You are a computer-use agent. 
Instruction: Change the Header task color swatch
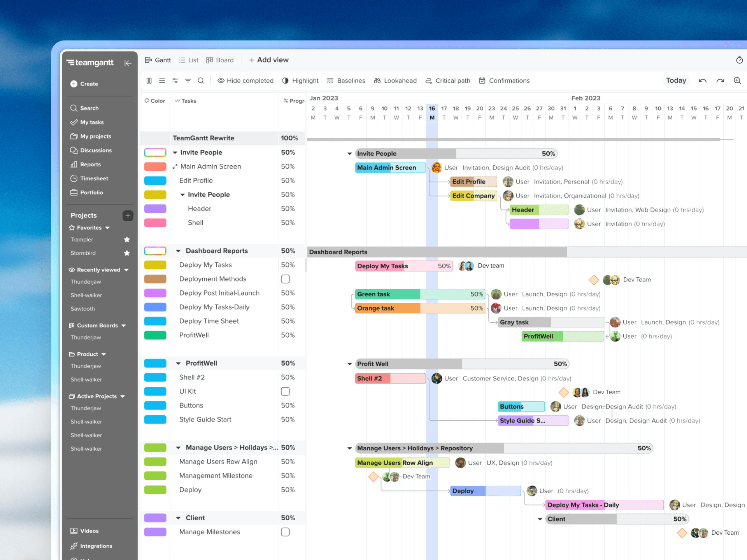(x=155, y=208)
